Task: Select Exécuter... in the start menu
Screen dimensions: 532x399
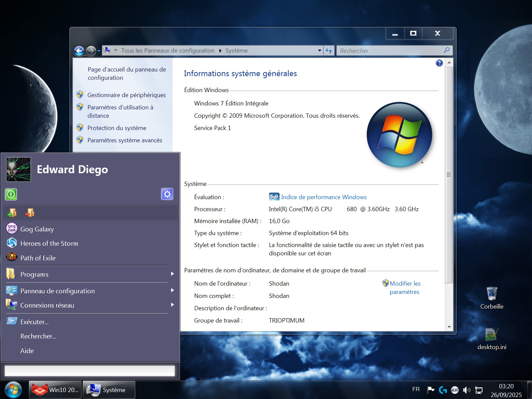Action: tap(34, 322)
